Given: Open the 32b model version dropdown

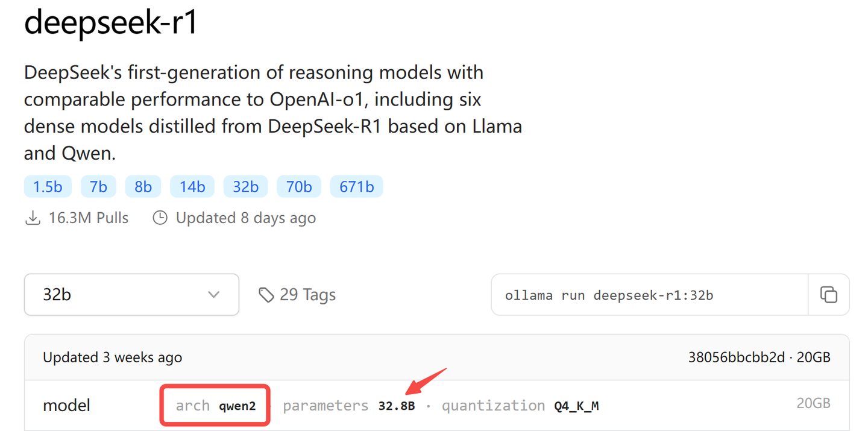Looking at the screenshot, I should (x=131, y=294).
